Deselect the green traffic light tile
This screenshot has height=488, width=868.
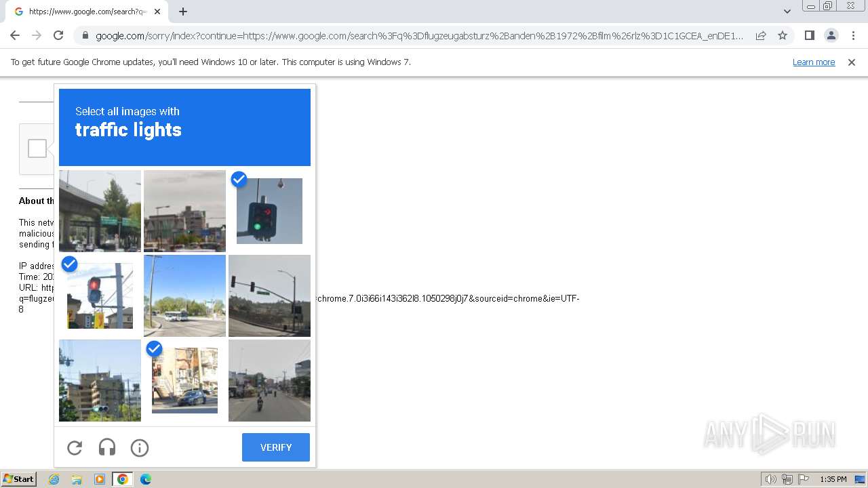click(x=269, y=211)
